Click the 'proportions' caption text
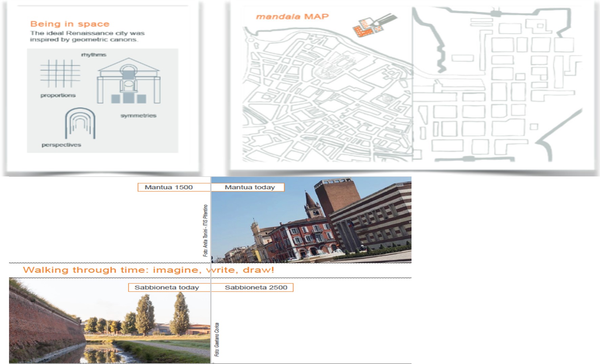Image resolution: width=600 pixels, height=364 pixels. (x=58, y=95)
